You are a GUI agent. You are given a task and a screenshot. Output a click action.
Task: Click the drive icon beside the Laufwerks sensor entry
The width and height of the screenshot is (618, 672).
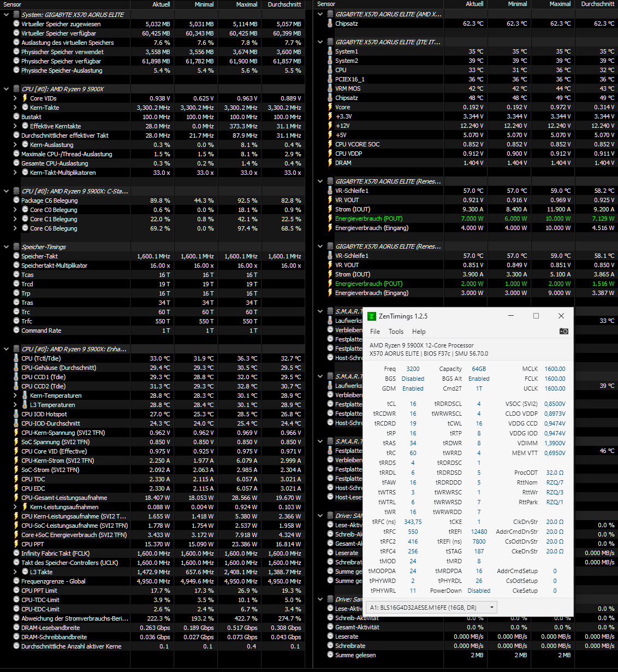329,321
